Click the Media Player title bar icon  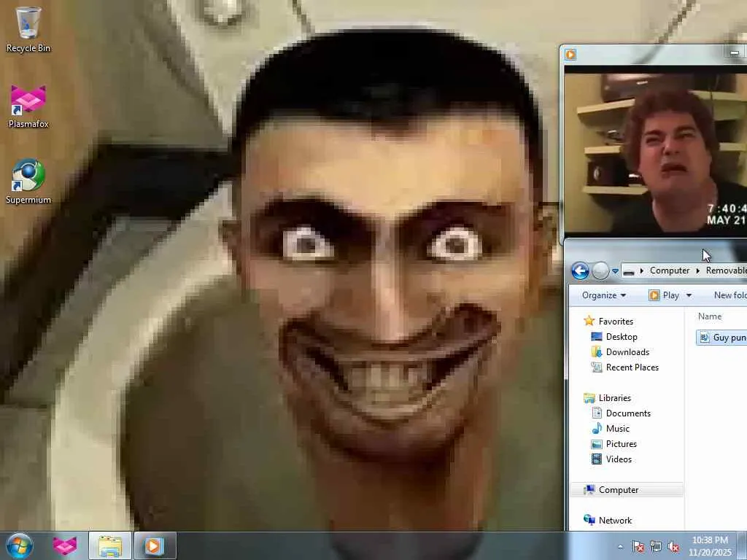[570, 54]
